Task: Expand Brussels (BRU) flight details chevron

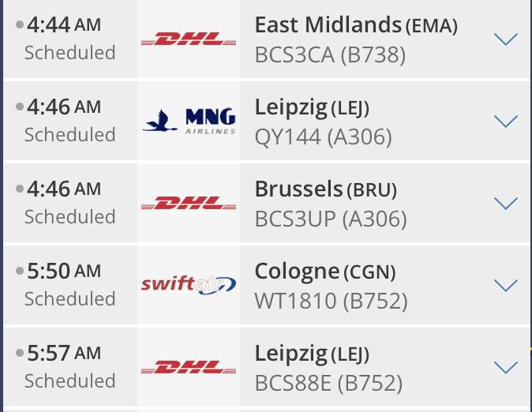Action: (506, 204)
